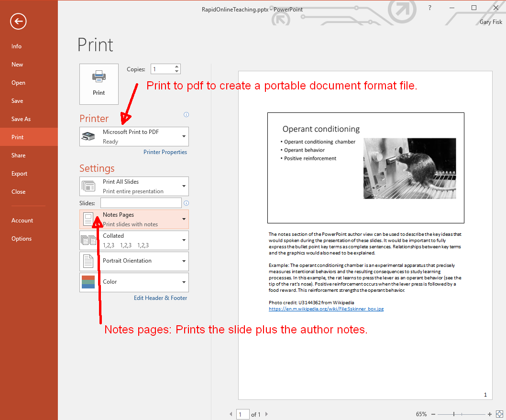Click the large Print button

99,84
